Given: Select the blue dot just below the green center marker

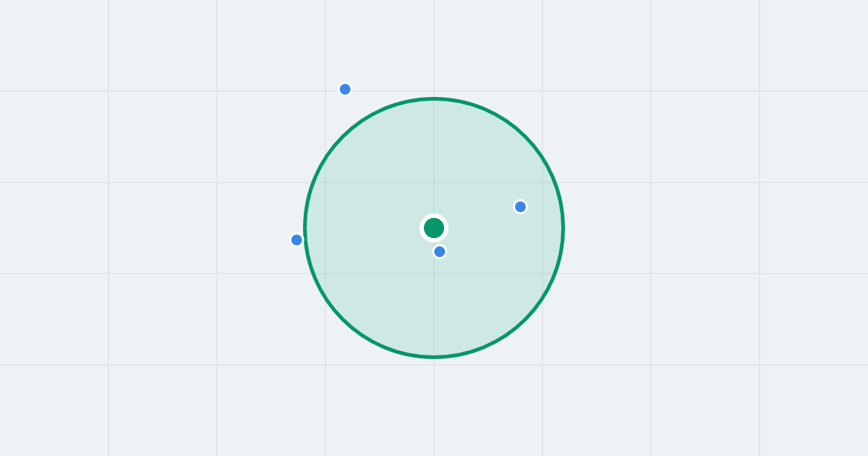Looking at the screenshot, I should (x=440, y=252).
